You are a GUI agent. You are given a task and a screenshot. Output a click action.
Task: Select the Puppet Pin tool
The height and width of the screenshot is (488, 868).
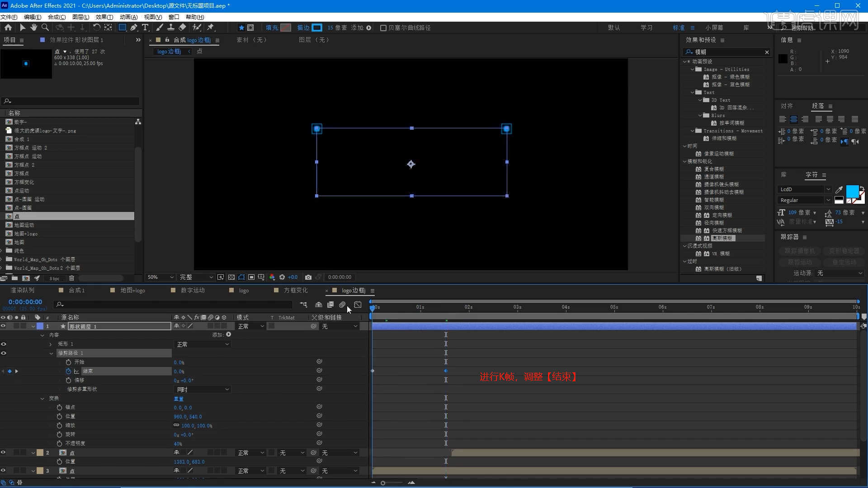click(211, 28)
